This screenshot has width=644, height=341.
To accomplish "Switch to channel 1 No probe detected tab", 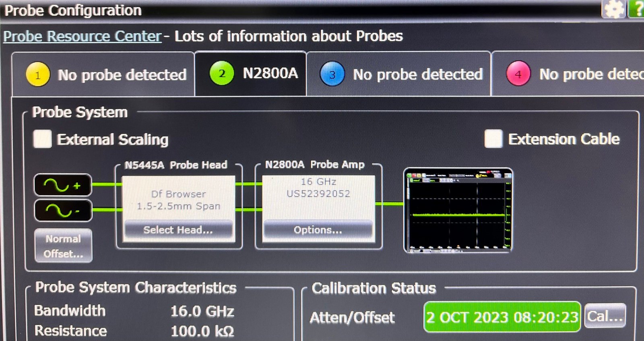I will pyautogui.click(x=103, y=74).
